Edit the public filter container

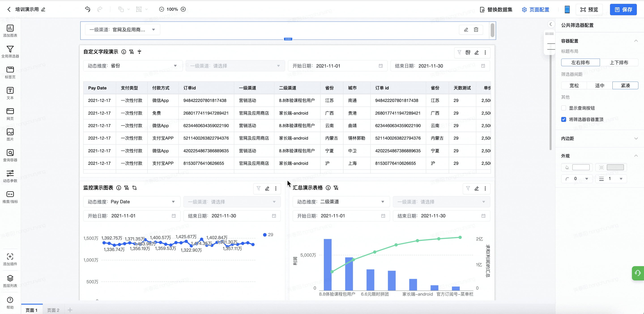tap(466, 30)
